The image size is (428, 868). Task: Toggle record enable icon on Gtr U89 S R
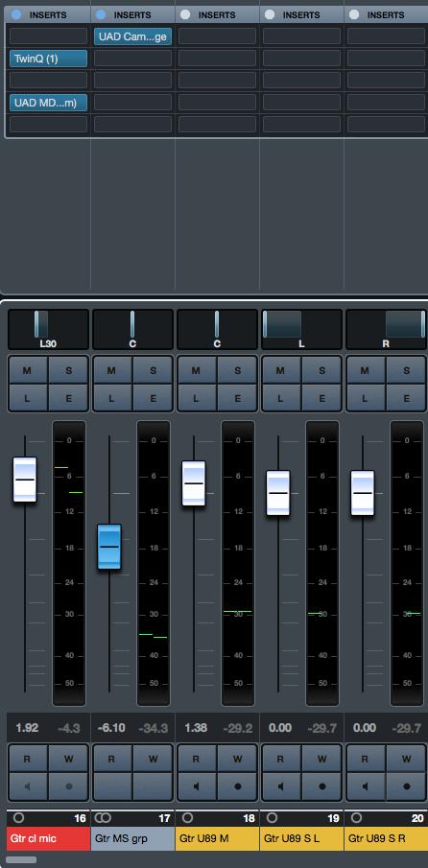click(406, 786)
